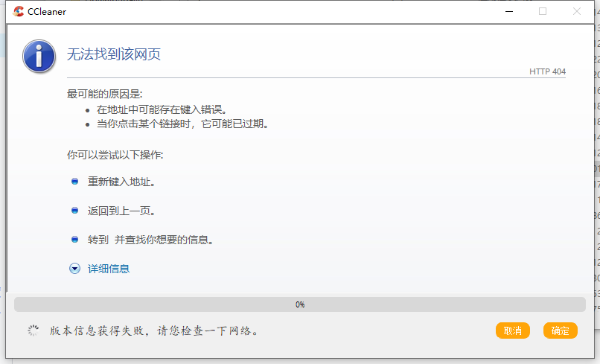Viewport: 600px width, 364px height.
Task: Click the CCleaner logo in title bar
Action: coord(18,11)
